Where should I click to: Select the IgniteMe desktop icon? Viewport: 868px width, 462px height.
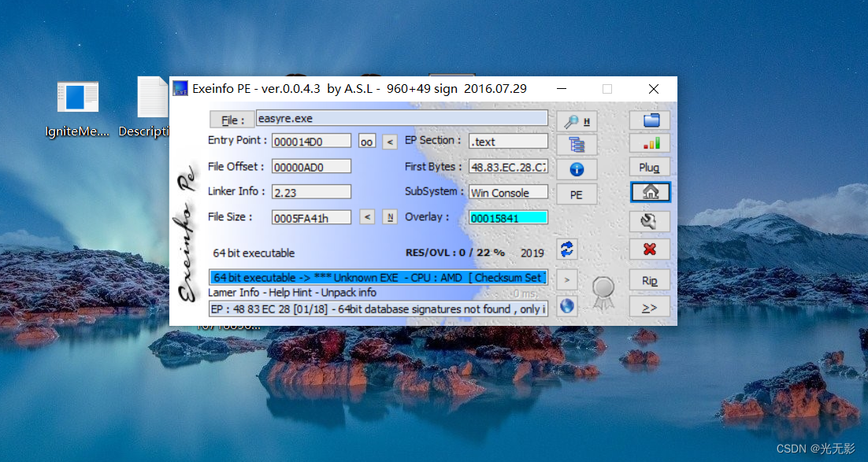click(x=77, y=109)
